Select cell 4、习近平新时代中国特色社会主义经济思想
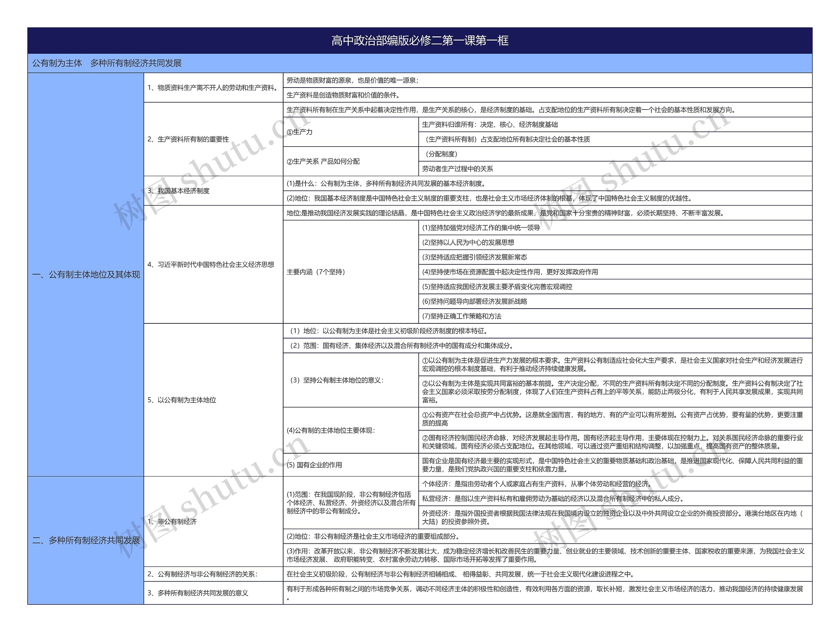840x632 pixels. tap(213, 265)
